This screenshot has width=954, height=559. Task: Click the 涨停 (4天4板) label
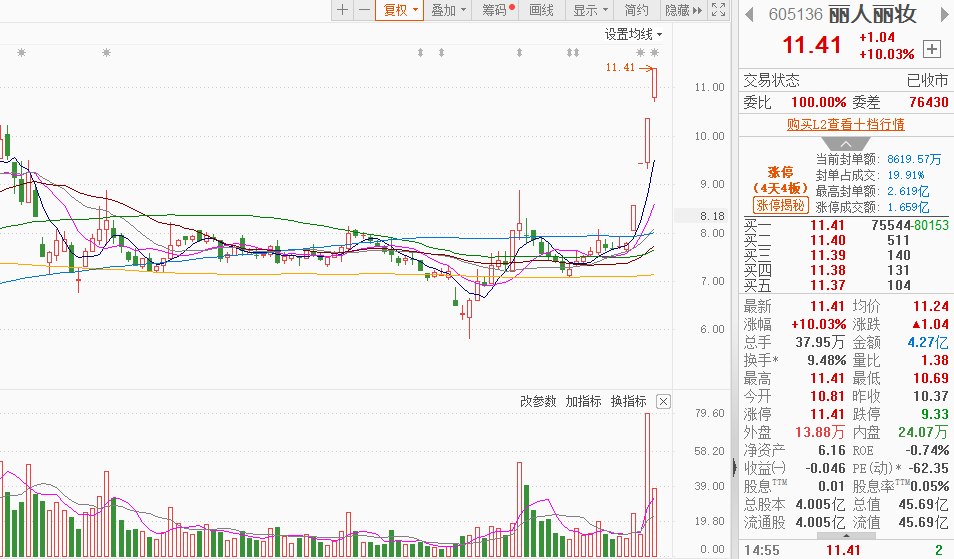[781, 180]
